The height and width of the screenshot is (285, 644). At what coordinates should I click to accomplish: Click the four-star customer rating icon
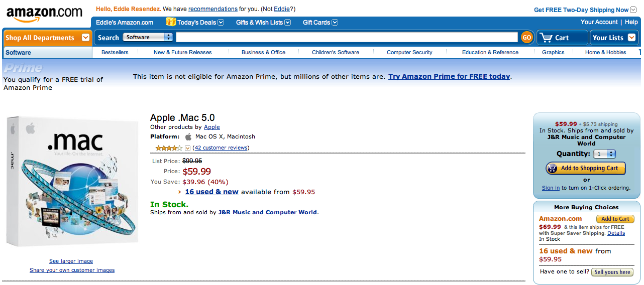pyautogui.click(x=169, y=148)
